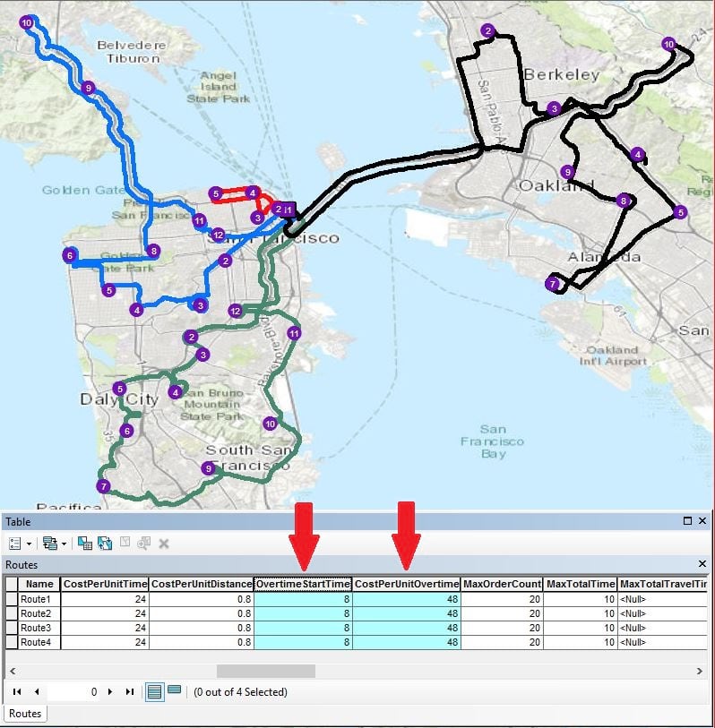Viewport: 715px width, 728px height.
Task: Click Route2 OvertimeStartTime cell value 8
Action: [303, 613]
